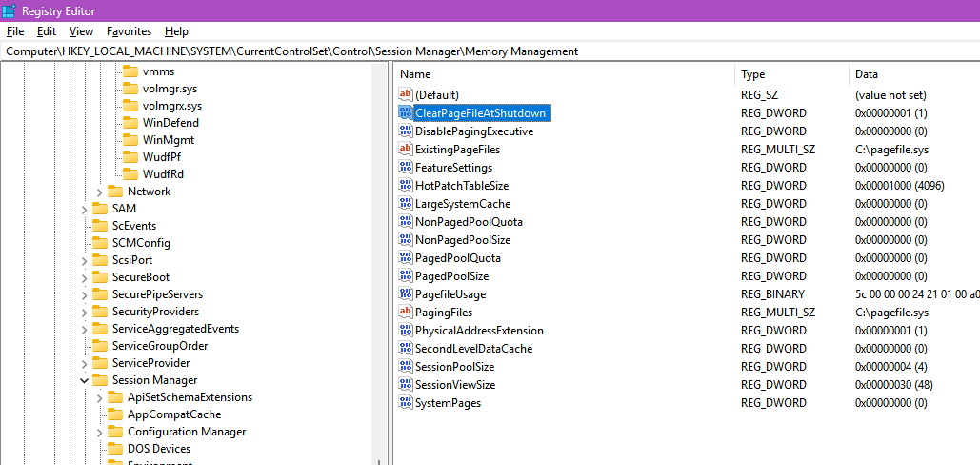
Task: Click the SecureBoot folder icon
Action: [100, 277]
